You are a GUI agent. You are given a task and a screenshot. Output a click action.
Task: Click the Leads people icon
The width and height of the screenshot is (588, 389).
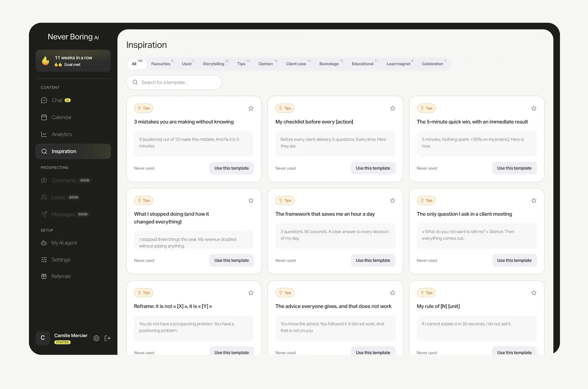(44, 197)
